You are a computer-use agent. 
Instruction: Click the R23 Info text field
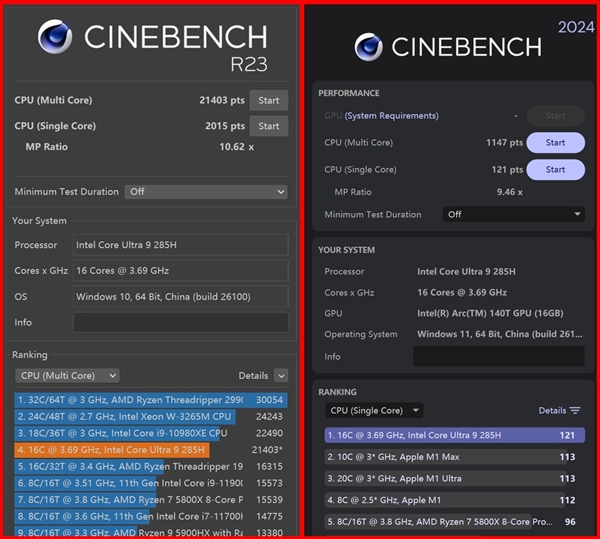point(180,322)
